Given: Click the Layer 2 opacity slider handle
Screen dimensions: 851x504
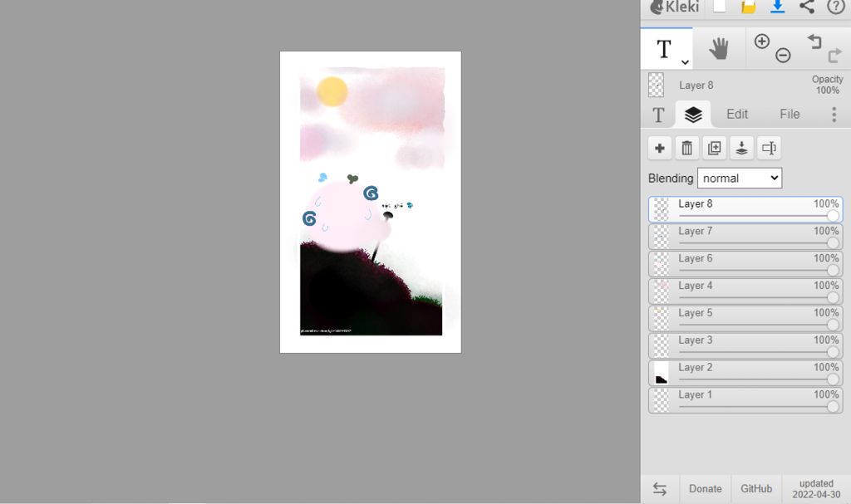Looking at the screenshot, I should coord(833,379).
